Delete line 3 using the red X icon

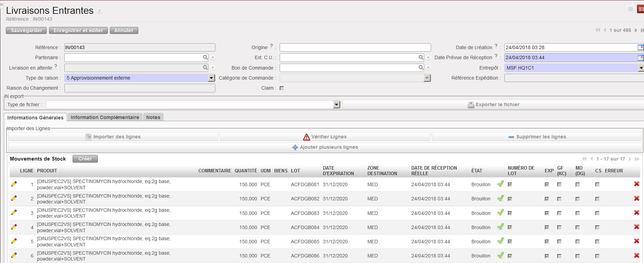click(x=636, y=212)
